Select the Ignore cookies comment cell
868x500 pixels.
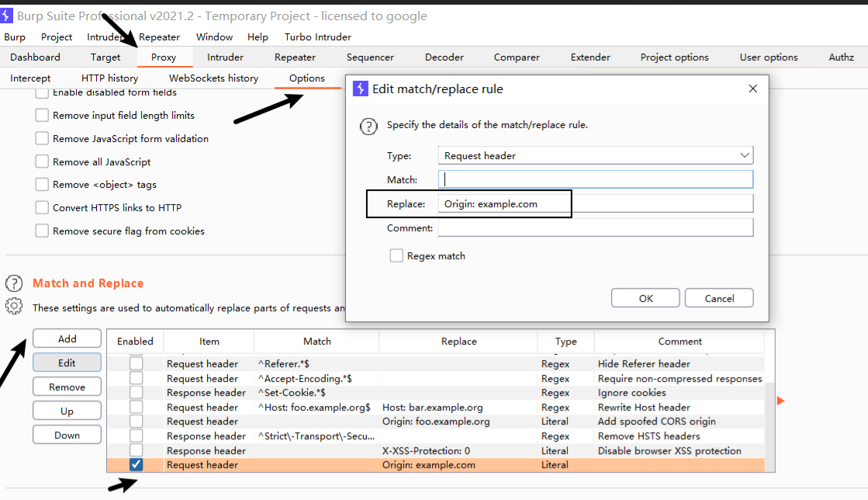point(680,392)
